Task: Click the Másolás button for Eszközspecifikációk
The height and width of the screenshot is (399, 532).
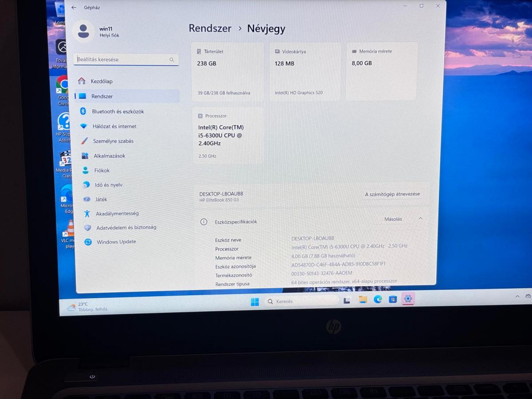Action: [393, 219]
